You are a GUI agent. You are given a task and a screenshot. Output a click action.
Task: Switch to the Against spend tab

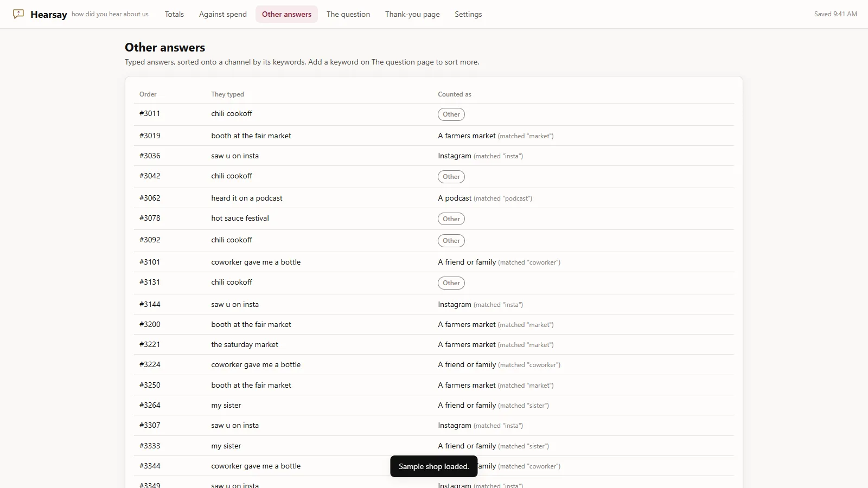coord(223,14)
